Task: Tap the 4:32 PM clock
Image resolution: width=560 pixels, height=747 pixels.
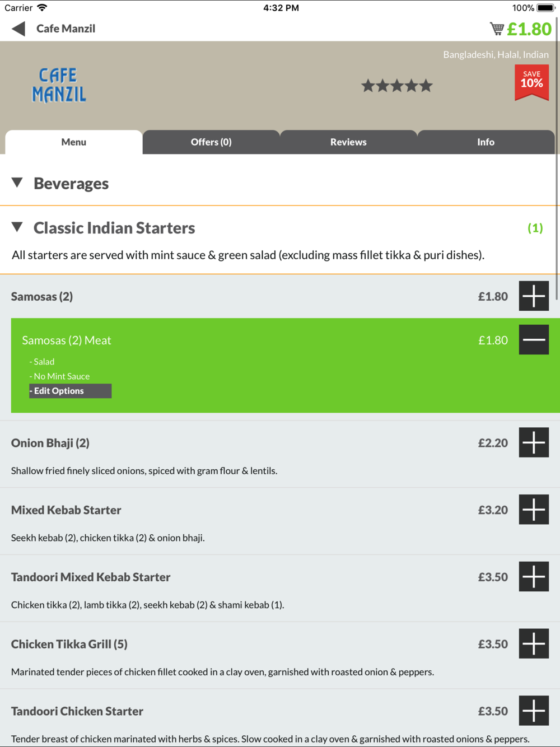Action: pos(281,8)
